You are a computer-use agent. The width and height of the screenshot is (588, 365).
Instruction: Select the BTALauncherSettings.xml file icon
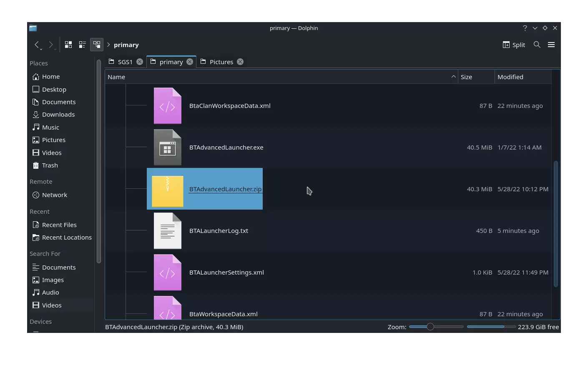[x=168, y=272]
